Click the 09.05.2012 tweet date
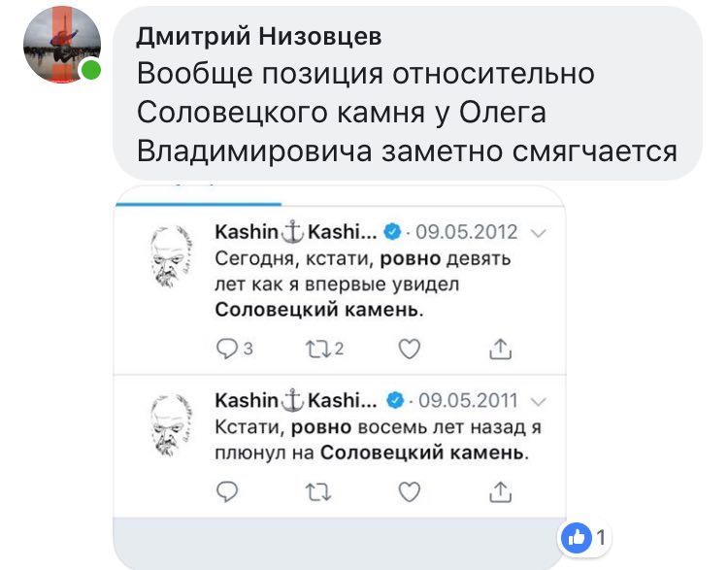Screen dimensions: 728x570 [x=467, y=233]
